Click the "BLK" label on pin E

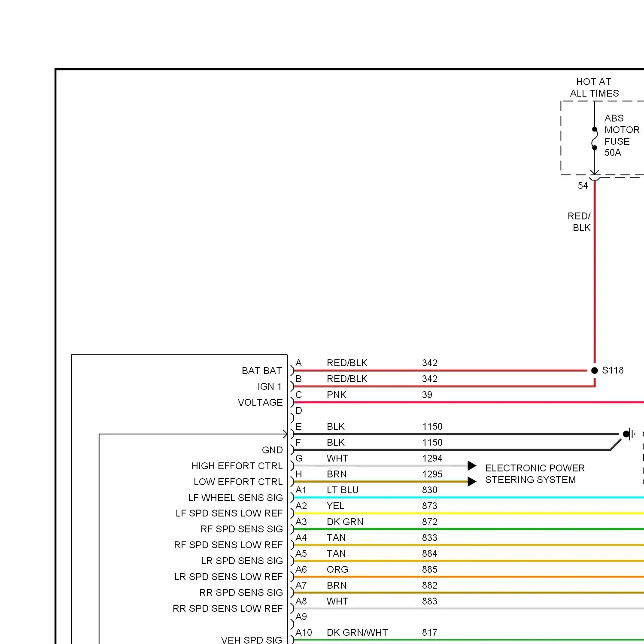pyautogui.click(x=336, y=427)
